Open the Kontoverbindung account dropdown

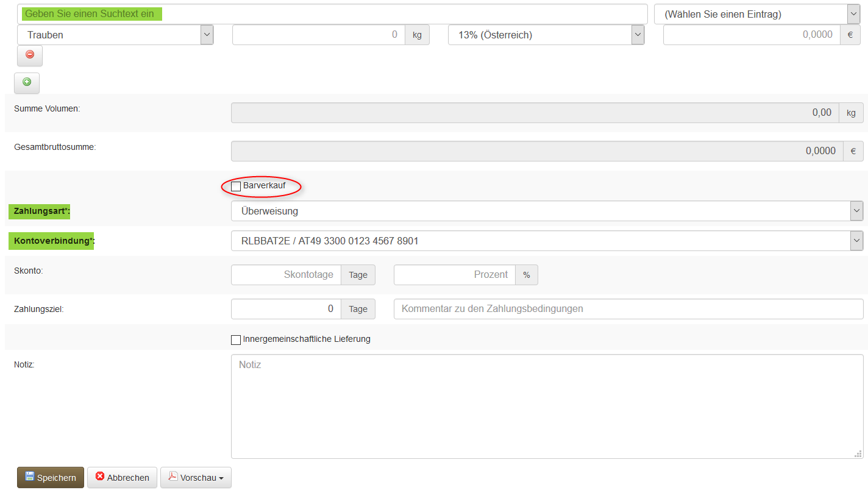point(547,241)
